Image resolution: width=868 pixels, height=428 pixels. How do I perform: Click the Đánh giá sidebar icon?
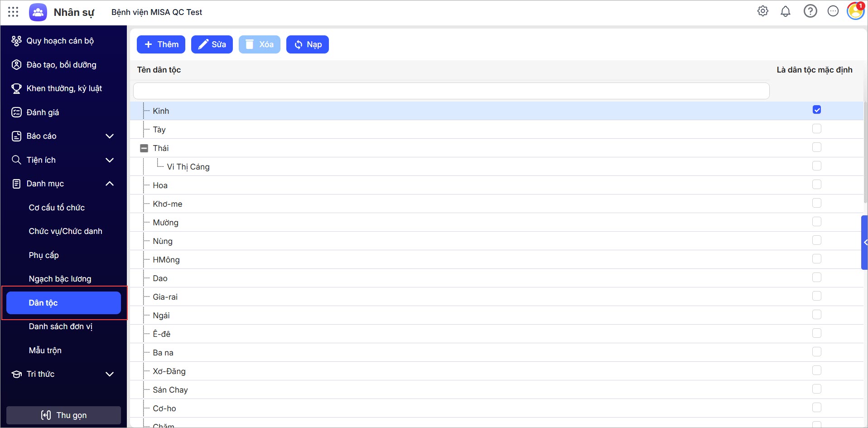16,112
